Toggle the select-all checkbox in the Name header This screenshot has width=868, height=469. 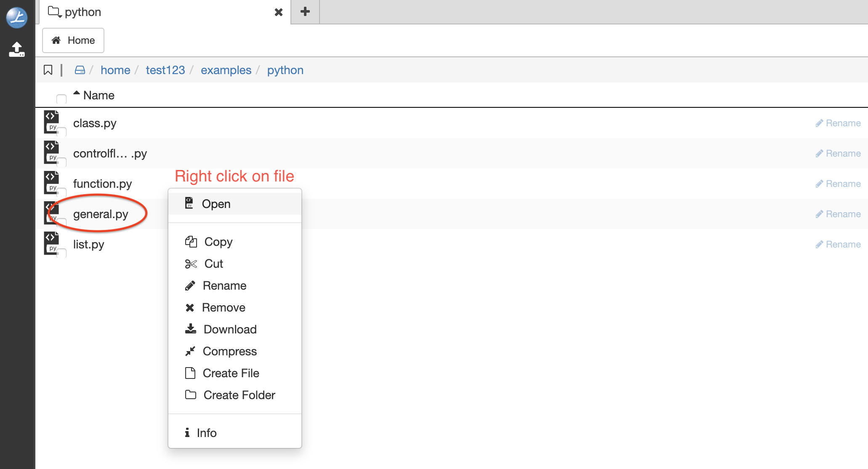61,99
